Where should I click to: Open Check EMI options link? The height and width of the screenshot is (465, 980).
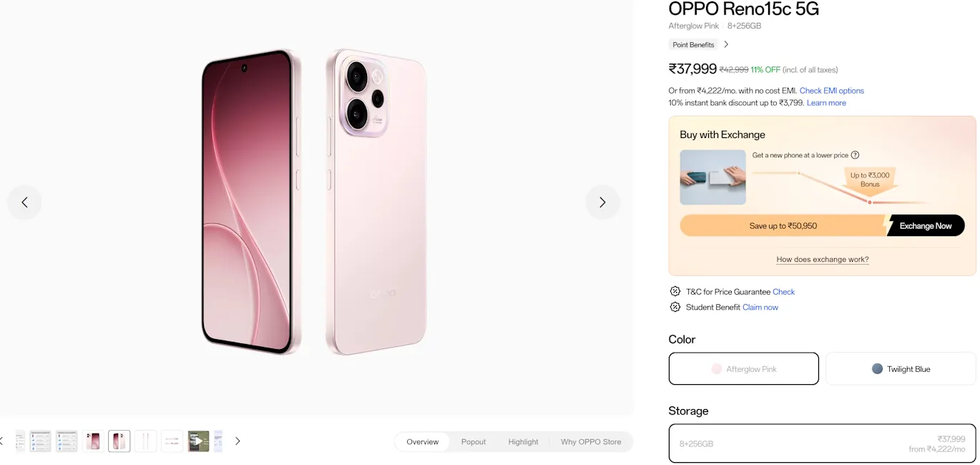coord(831,90)
